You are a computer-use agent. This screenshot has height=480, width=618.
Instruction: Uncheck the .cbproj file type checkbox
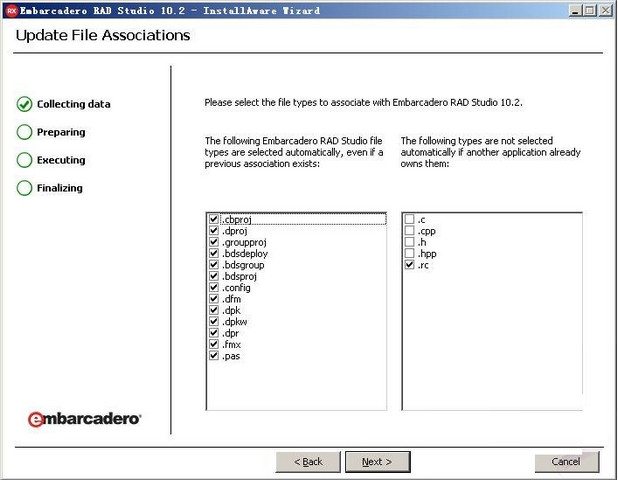coord(214,219)
